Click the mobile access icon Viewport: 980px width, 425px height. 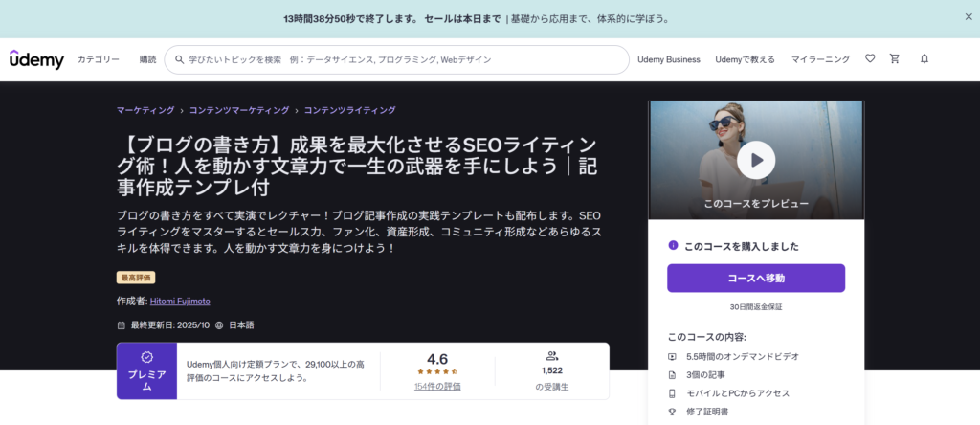tap(673, 393)
